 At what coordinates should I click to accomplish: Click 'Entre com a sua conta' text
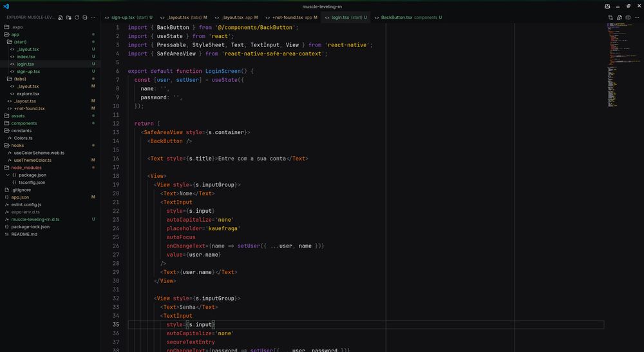252,159
